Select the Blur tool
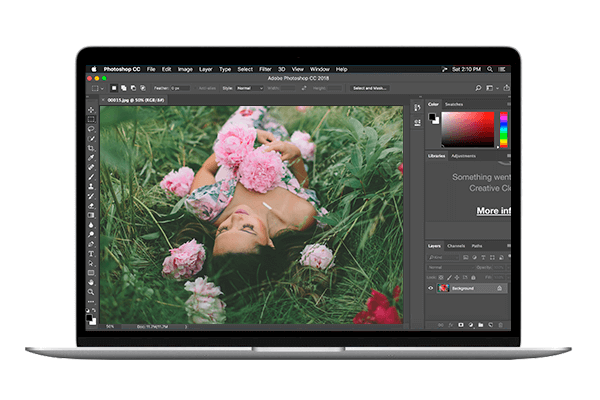The height and width of the screenshot is (400, 600). click(x=91, y=225)
